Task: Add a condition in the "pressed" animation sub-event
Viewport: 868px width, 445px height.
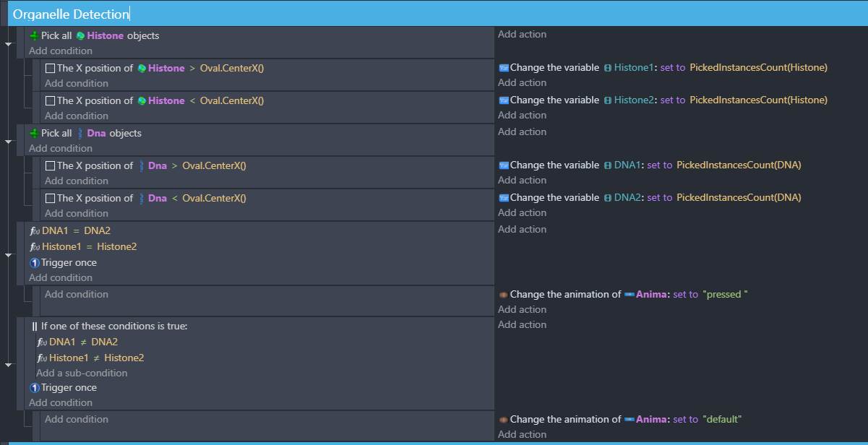Action: tap(77, 294)
